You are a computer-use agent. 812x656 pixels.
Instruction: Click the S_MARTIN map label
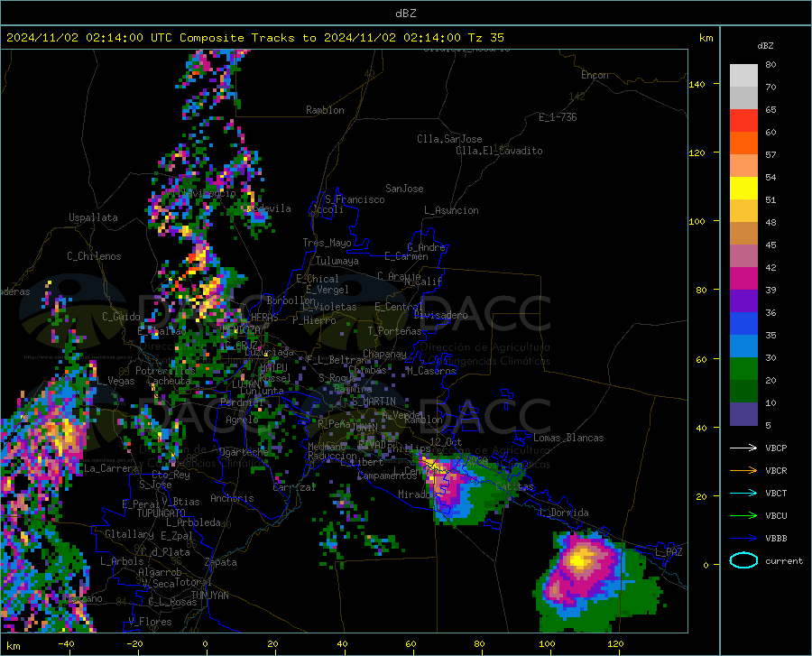pos(374,401)
